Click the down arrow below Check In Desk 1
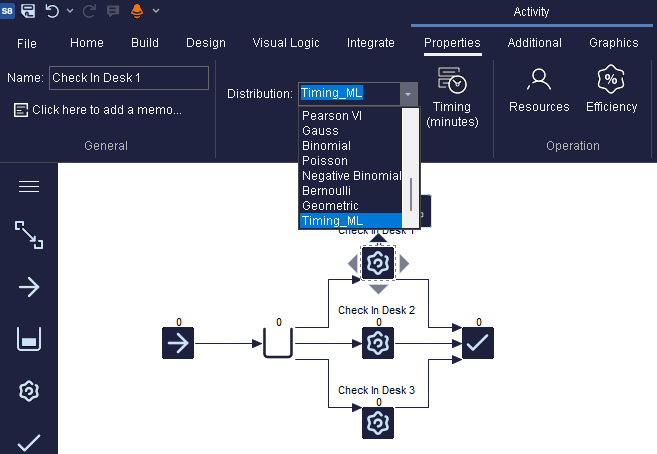The image size is (657, 454). click(x=378, y=289)
